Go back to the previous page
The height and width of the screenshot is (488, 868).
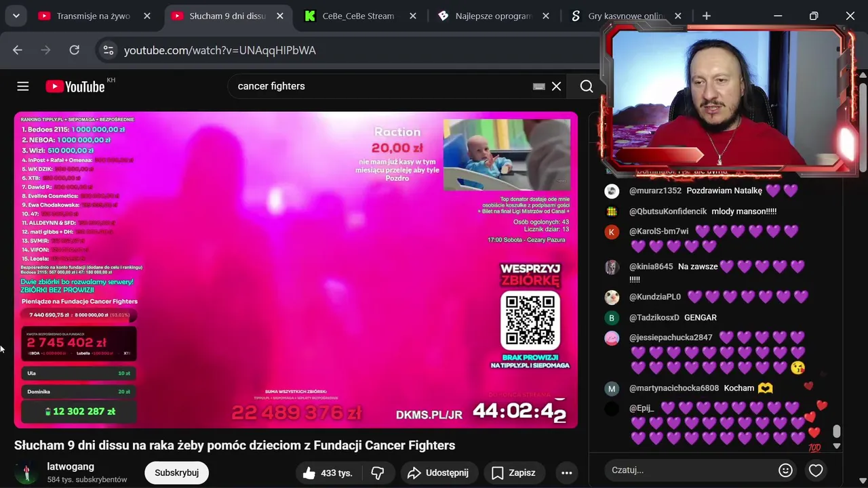tap(18, 50)
